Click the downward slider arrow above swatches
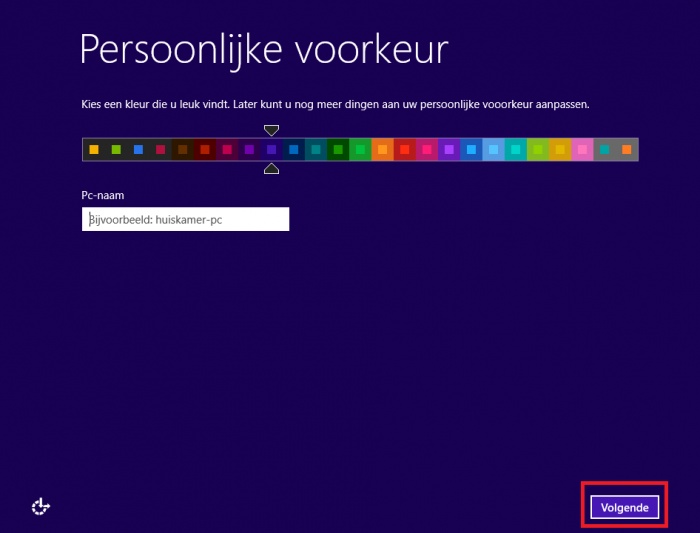The image size is (700, 533). [x=271, y=130]
